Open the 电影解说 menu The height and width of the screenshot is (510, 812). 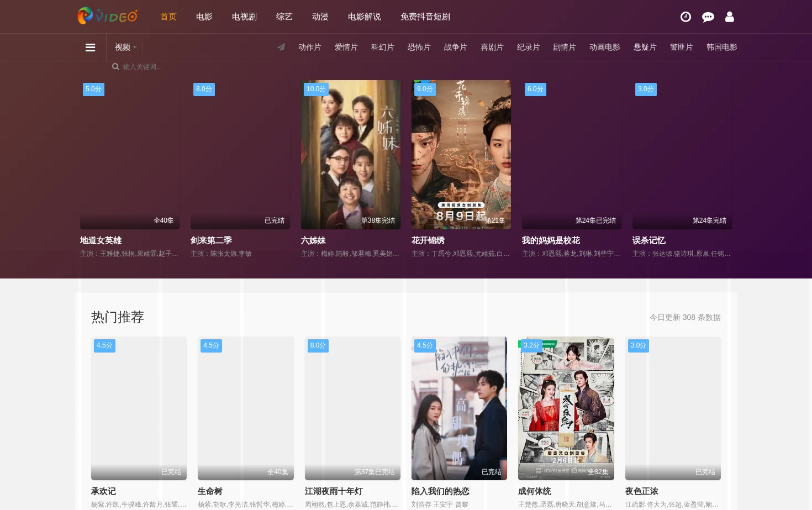365,17
